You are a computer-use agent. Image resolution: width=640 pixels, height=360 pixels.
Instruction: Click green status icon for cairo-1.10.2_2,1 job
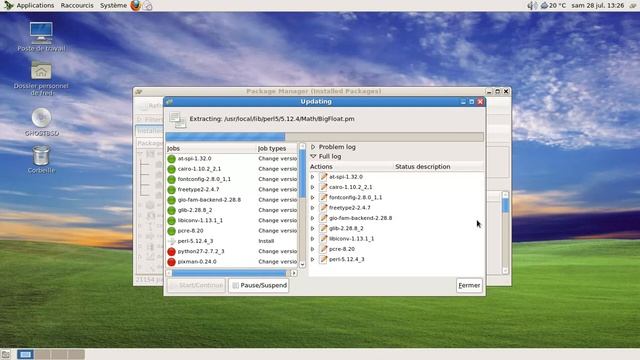coord(171,169)
